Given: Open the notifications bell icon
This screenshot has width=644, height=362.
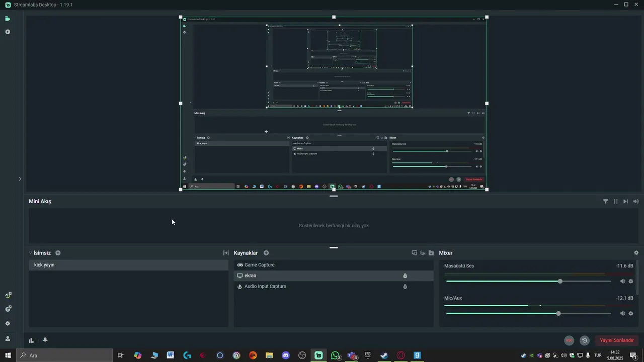Looking at the screenshot, I should 45,340.
